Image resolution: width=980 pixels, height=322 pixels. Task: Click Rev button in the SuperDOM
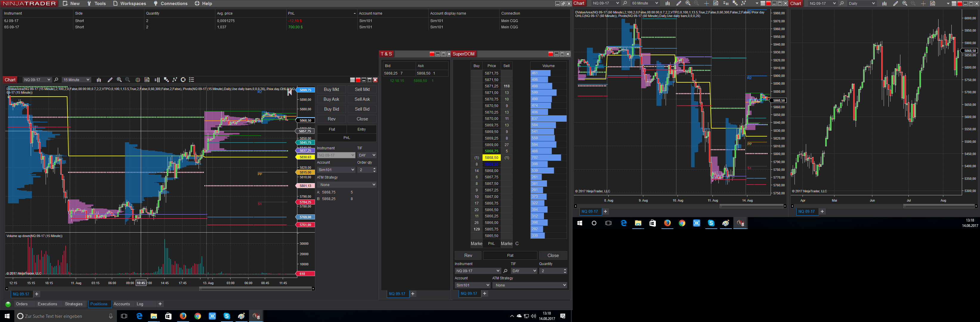468,256
